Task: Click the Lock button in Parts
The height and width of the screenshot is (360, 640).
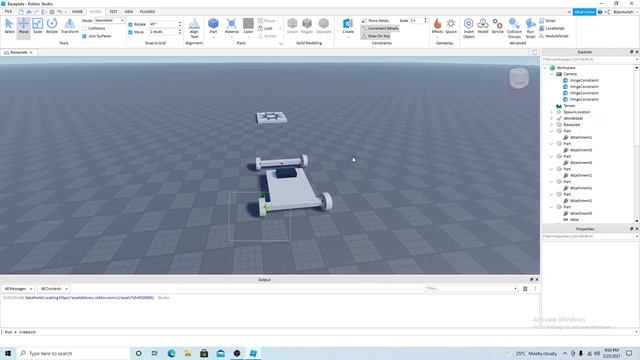Action: click(x=266, y=28)
